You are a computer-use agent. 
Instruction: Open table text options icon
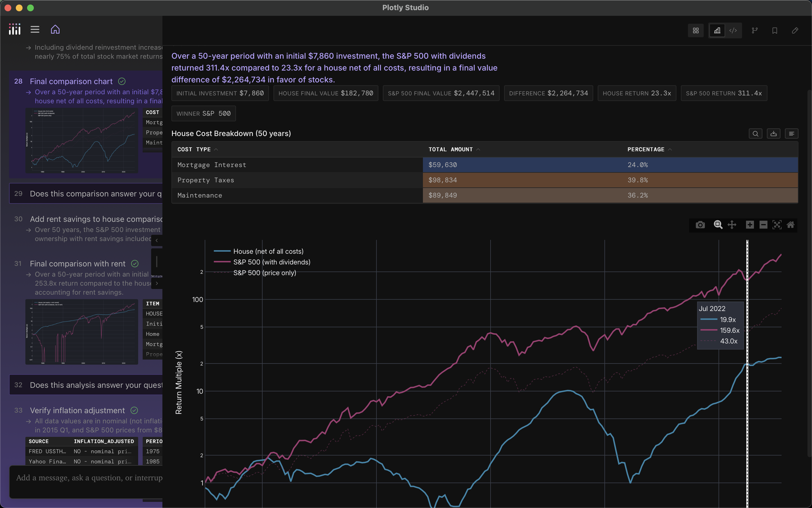click(791, 134)
